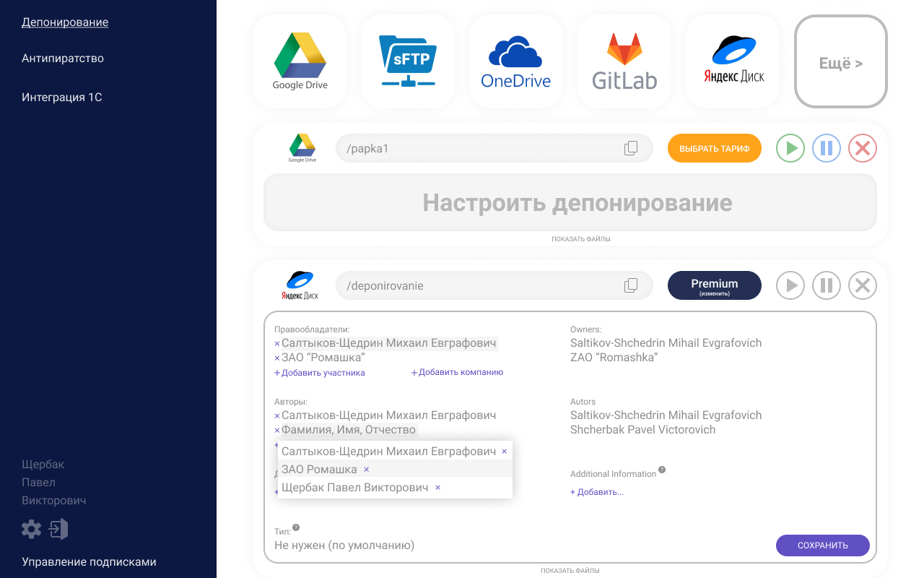The width and height of the screenshot is (924, 578).
Task: Show files under the /deponirovanie block
Action: click(570, 571)
